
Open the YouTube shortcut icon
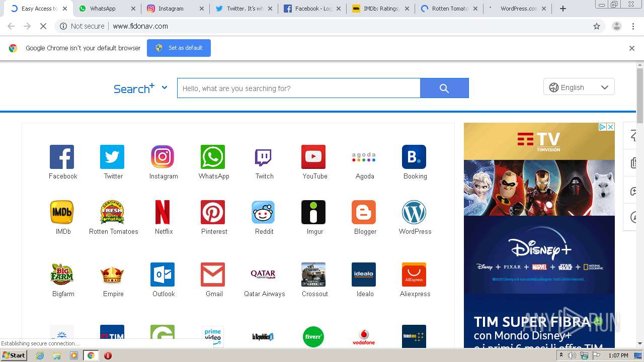[x=313, y=157]
